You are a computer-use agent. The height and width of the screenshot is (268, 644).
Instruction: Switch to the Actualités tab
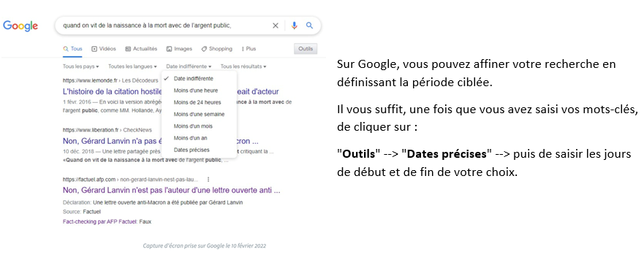point(141,49)
